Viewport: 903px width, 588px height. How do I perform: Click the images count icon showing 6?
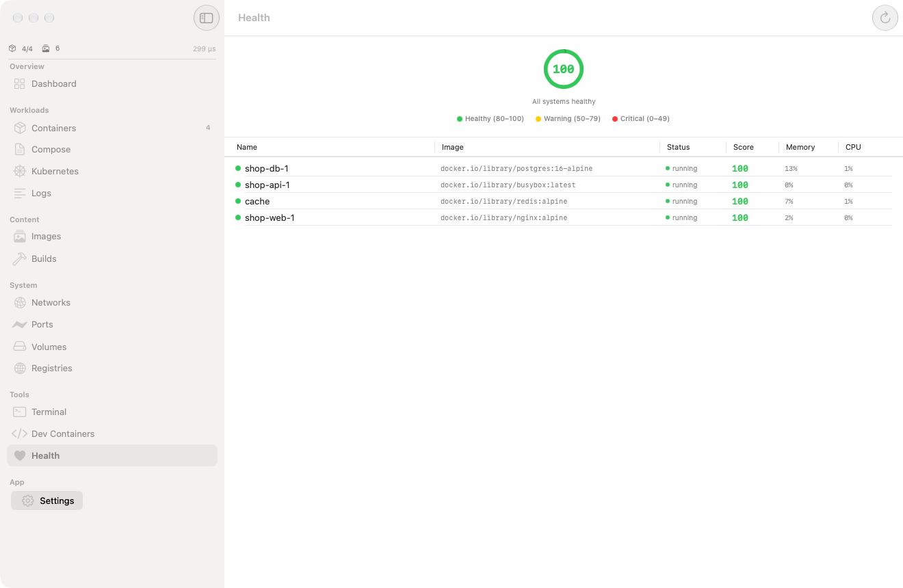point(46,49)
